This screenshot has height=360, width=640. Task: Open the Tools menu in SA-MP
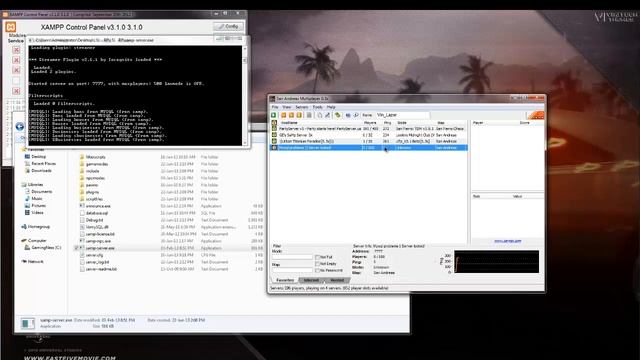click(318, 107)
